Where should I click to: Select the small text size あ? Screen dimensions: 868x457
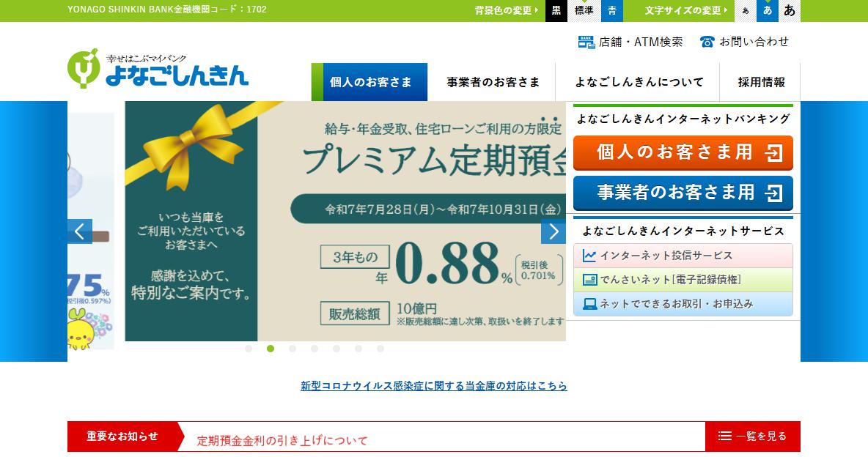pos(745,11)
